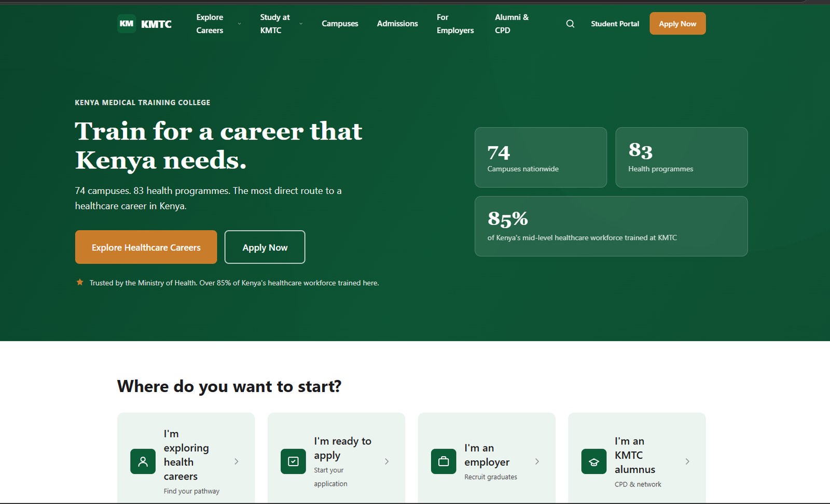Click the outlined Apply Now hero button
The width and height of the screenshot is (830, 504).
pyautogui.click(x=265, y=247)
